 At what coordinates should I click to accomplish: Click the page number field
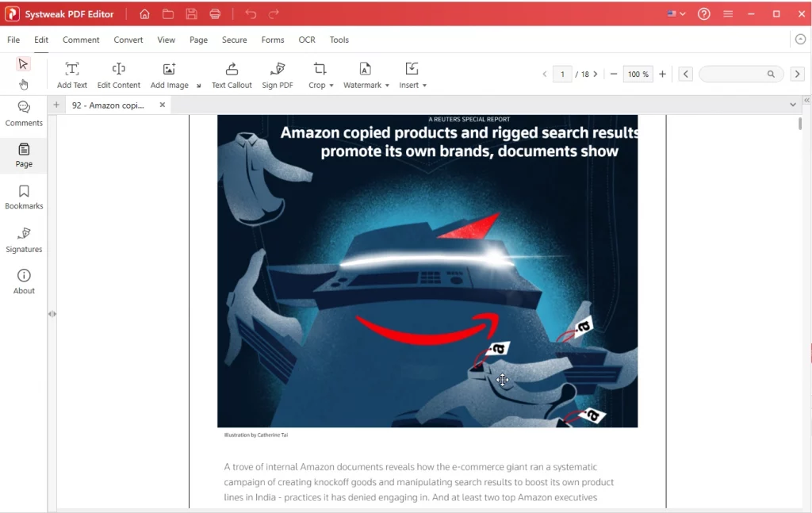click(562, 74)
